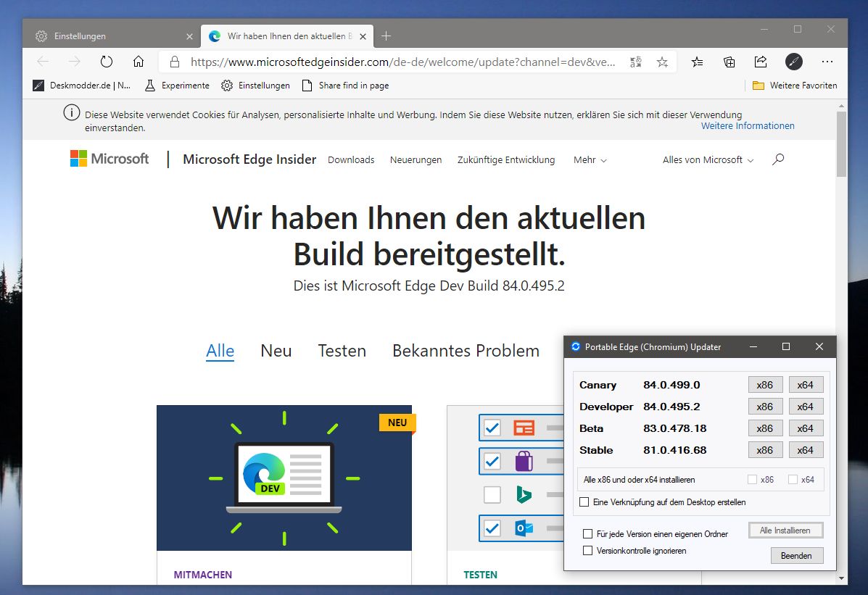
Task: Select the 'Wir haben Ihnen den aktuellen' tab
Action: pyautogui.click(x=286, y=36)
